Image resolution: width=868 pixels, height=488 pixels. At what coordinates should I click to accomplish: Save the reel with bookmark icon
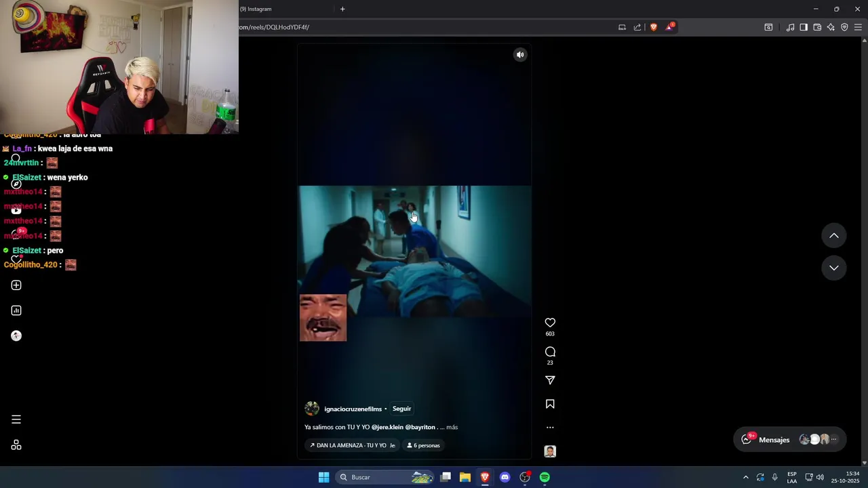click(550, 404)
